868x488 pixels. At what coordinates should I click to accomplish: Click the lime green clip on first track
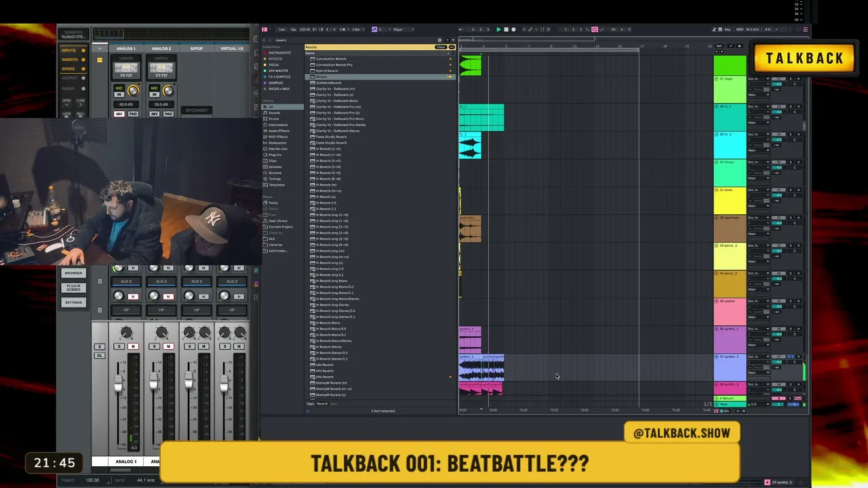(471, 66)
